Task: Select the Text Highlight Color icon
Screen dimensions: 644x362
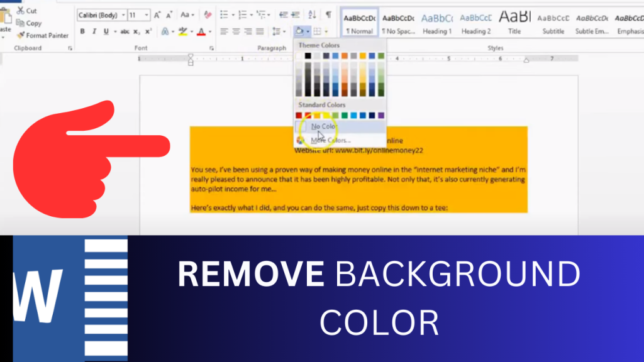Action: click(183, 31)
